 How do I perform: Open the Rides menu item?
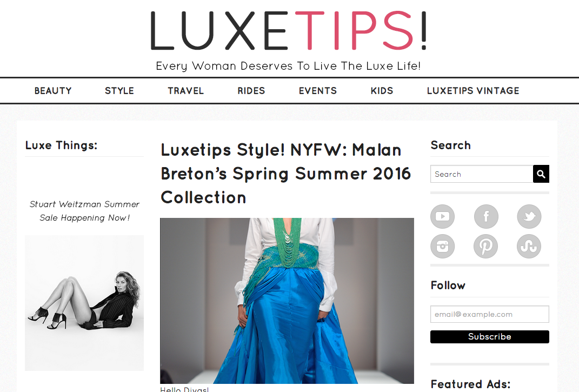coord(251,91)
